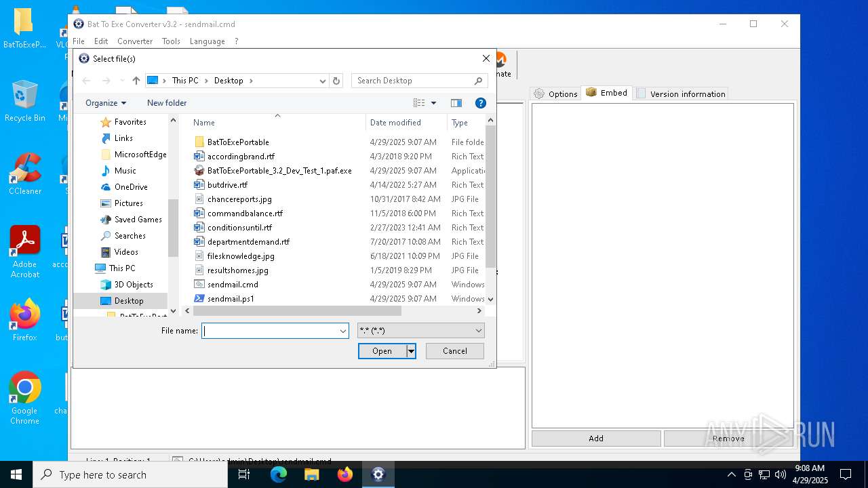Select the BatToExePortable folder
Viewport: 868px width, 488px height.
[x=237, y=142]
